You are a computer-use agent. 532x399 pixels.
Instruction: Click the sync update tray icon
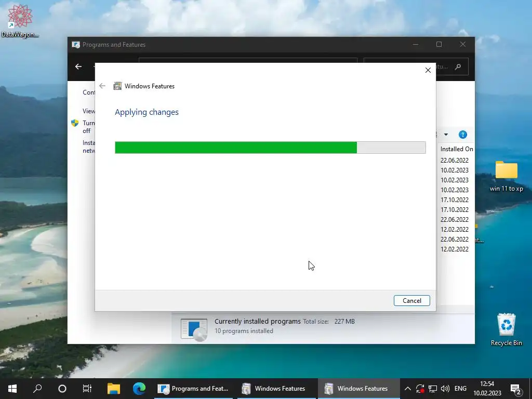click(x=420, y=389)
